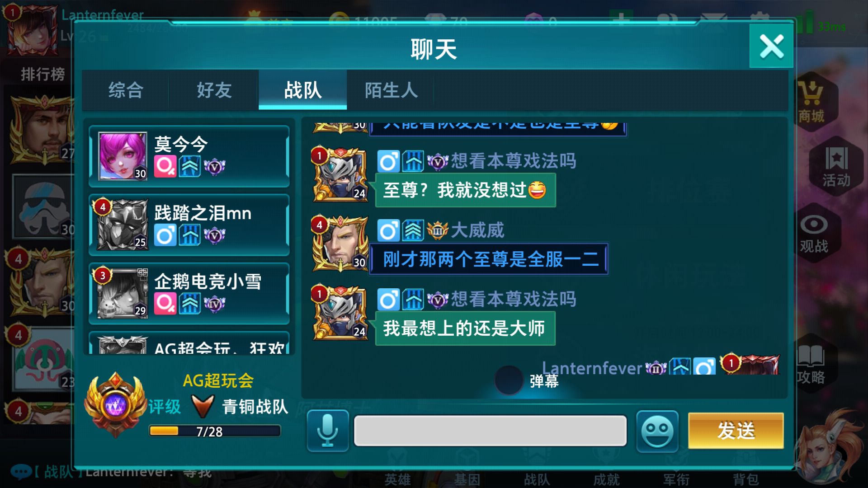This screenshot has width=868, height=488.
Task: Switch to the 好友 friends tab
Action: 214,90
